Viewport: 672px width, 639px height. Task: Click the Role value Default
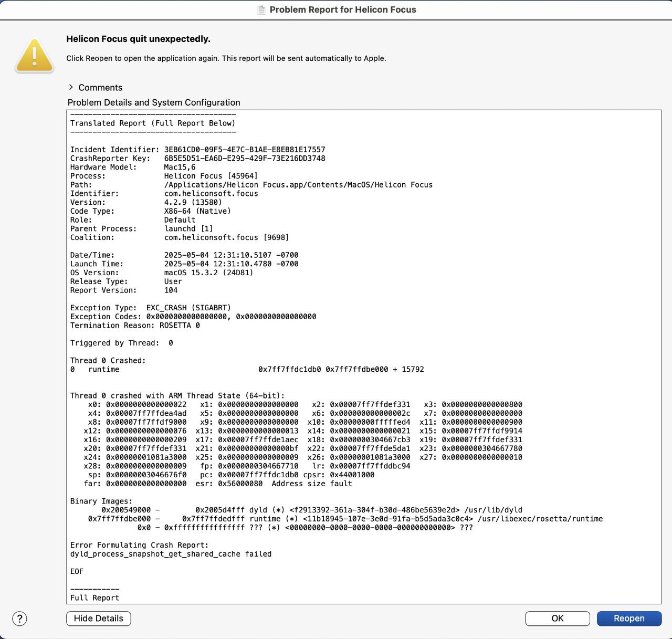tap(180, 220)
